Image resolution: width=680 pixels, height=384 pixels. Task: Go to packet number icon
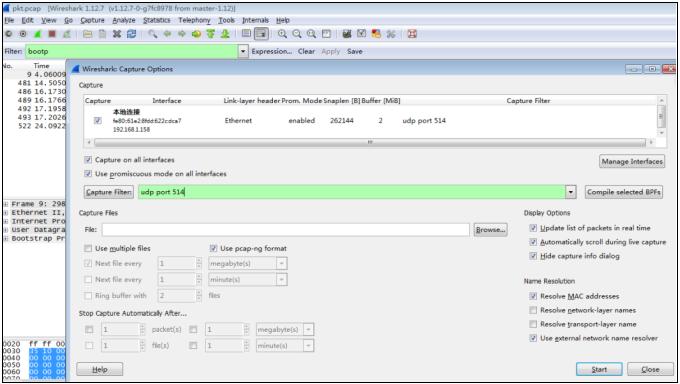click(196, 34)
